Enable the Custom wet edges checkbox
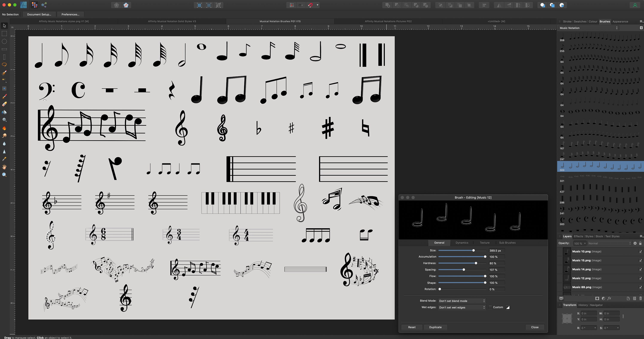Image resolution: width=644 pixels, height=339 pixels. click(490, 307)
